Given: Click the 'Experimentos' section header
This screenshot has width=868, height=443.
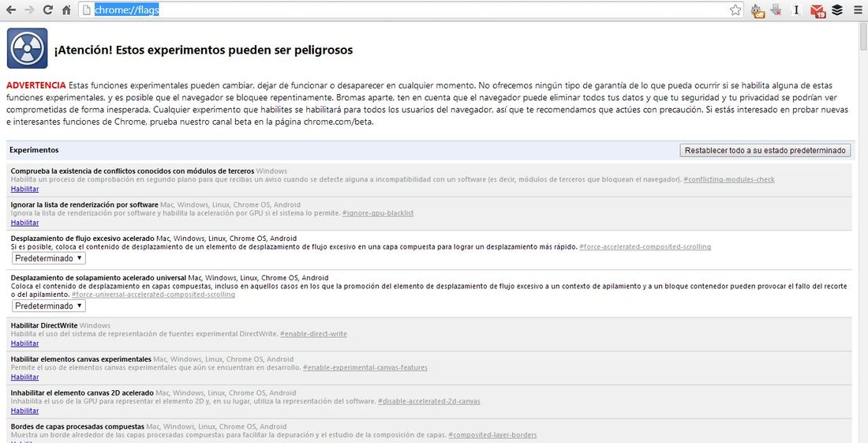Looking at the screenshot, I should (34, 150).
